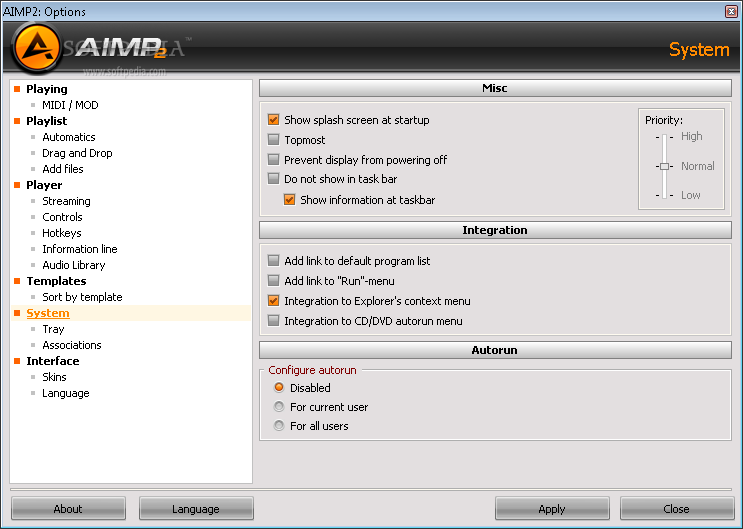Enable Prevent display from powering off
Screen dimensions: 743x529
pos(273,159)
